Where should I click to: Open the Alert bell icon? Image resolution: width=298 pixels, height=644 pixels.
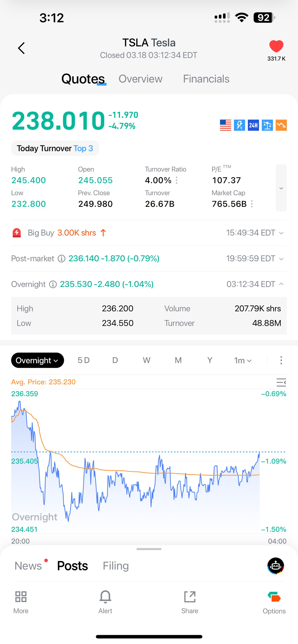(105, 602)
